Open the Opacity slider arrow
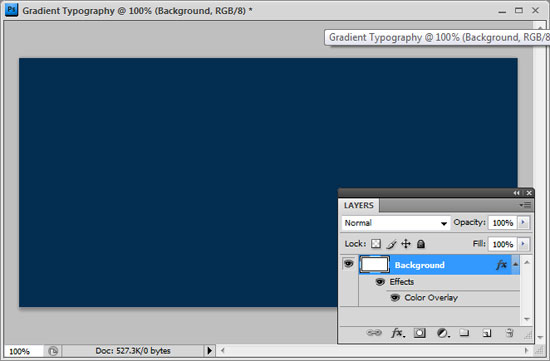The height and width of the screenshot is (361, 550). (x=523, y=222)
